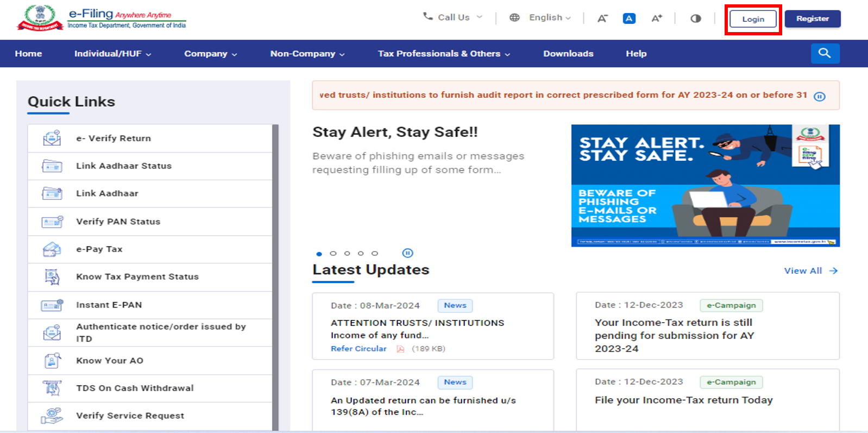Select the default font size A icon

629,18
